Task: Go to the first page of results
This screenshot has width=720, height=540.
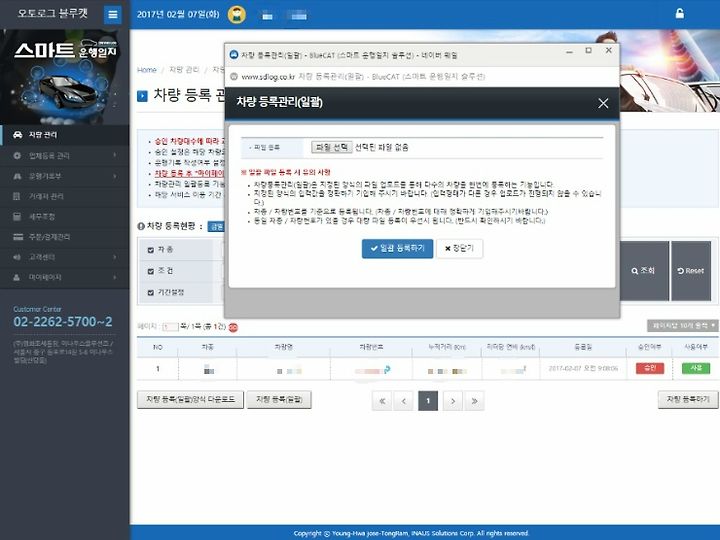Action: coord(382,401)
